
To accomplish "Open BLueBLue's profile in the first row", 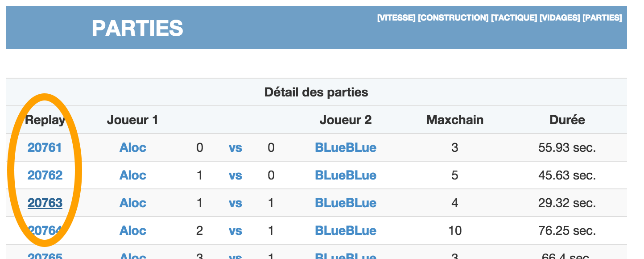I will (346, 147).
